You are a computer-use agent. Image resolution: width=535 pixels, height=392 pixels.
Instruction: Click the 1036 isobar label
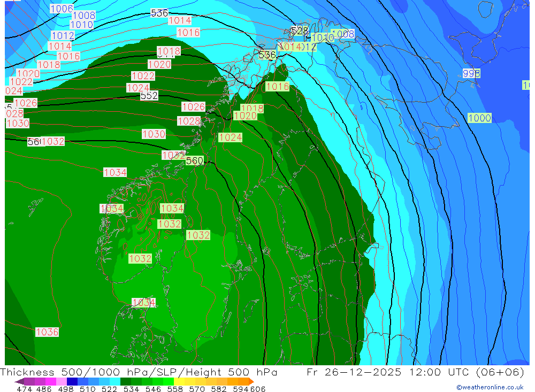coord(47,332)
